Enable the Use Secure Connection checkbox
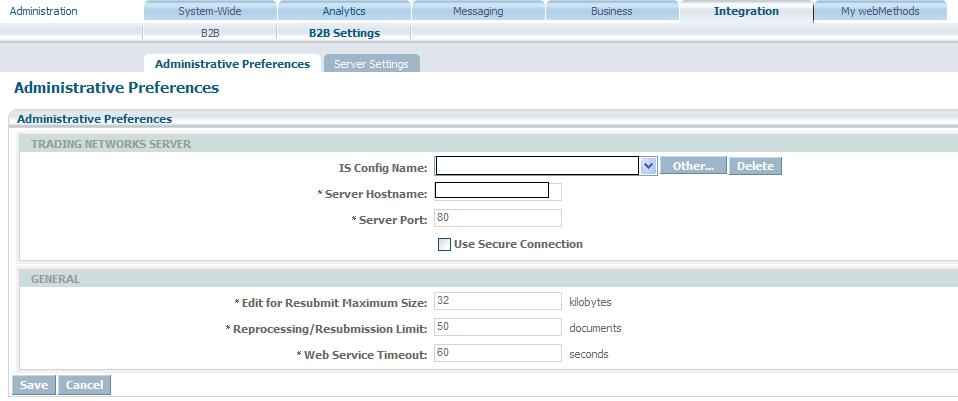The image size is (958, 401). pyautogui.click(x=445, y=245)
